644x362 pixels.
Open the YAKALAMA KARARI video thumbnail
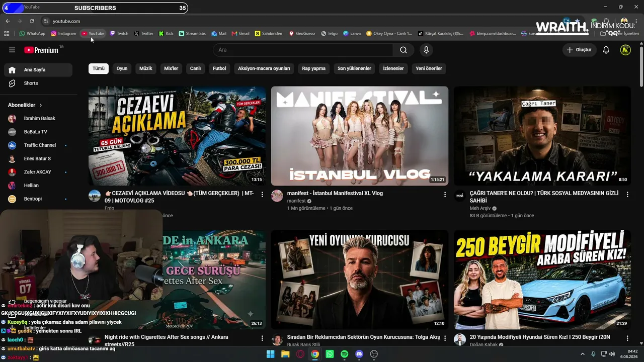pos(542,136)
